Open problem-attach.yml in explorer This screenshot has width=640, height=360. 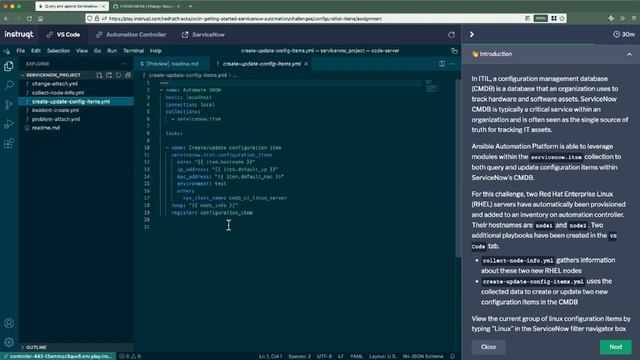coord(76,119)
